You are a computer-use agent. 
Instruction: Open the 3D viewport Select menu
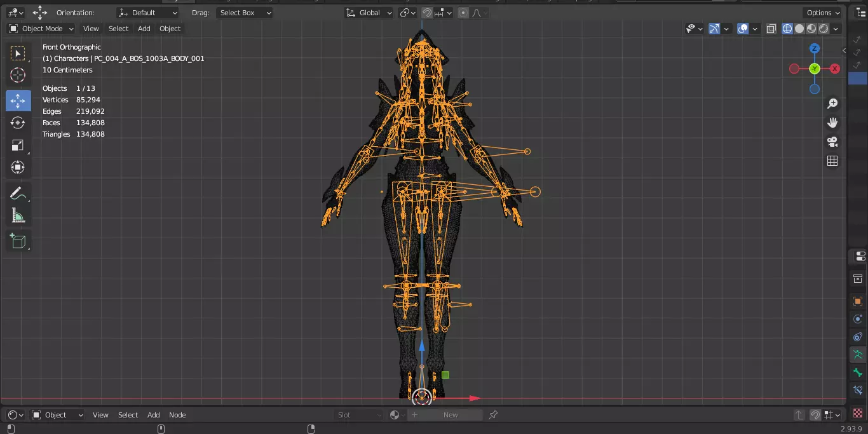[x=118, y=29]
